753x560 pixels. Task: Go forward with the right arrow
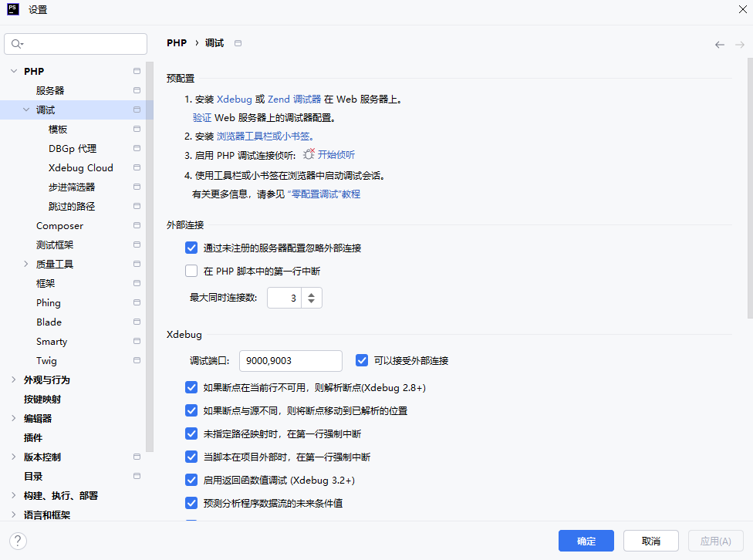click(740, 45)
